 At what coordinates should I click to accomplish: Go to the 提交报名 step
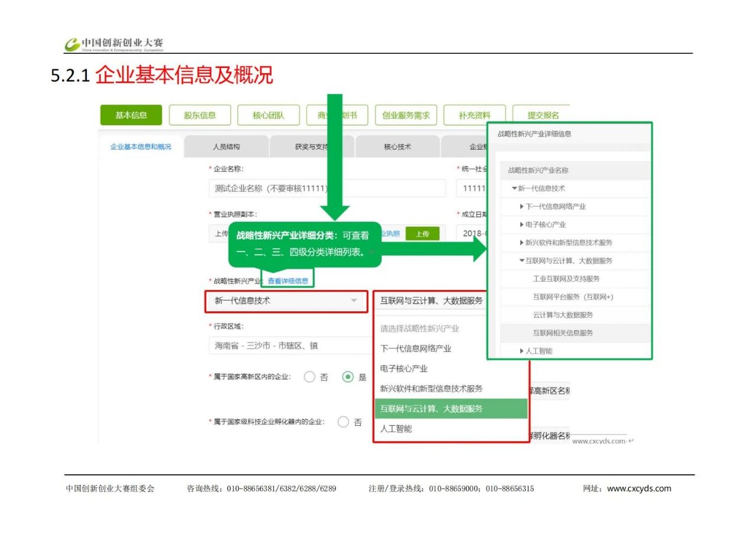click(542, 115)
